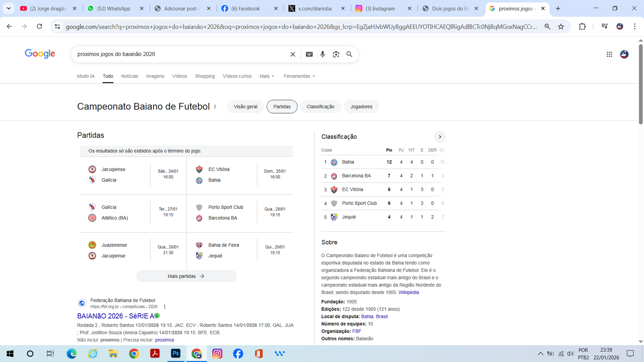This screenshot has width=644, height=362.
Task: Open the Ferramentas dropdown
Action: 299,76
